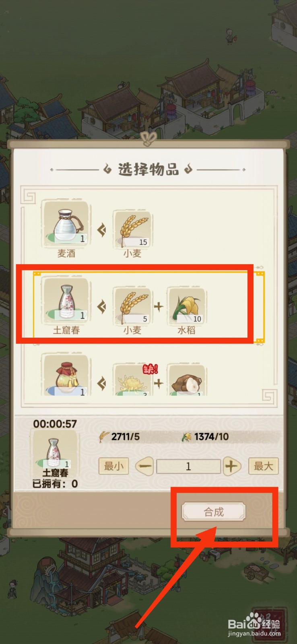Tap the arrow beside 土窟春 recipe
297x644 pixels.
101,307
